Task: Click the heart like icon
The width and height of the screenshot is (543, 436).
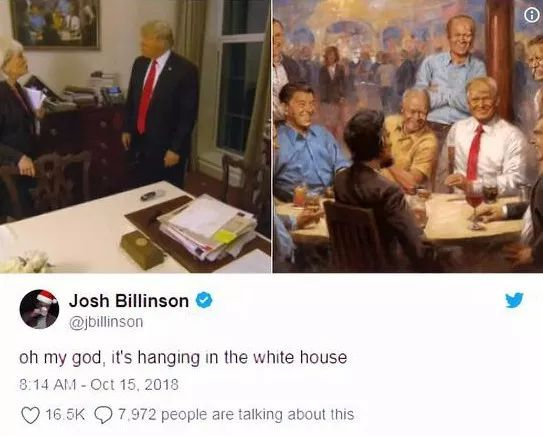Action: click(30, 415)
